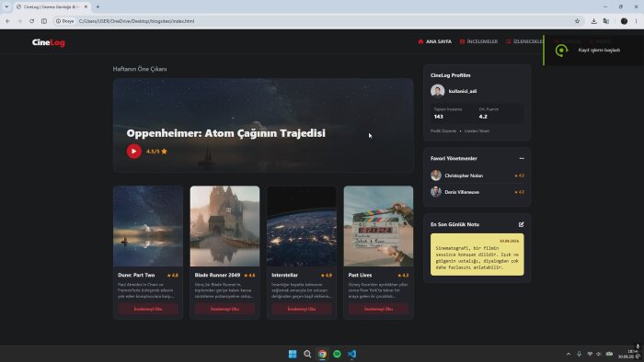Select the CineLog browser tab
644x362 pixels.
pyautogui.click(x=52, y=6)
